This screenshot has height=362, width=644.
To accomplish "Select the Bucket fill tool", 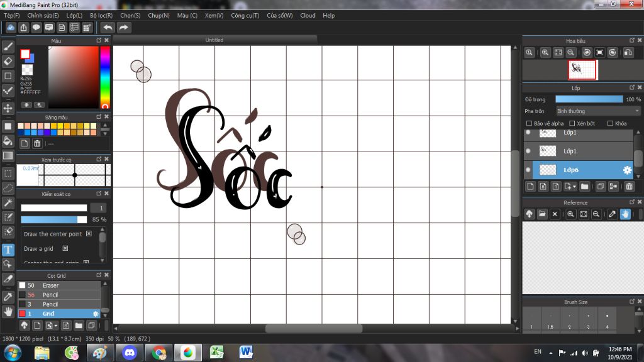I will [x=8, y=141].
